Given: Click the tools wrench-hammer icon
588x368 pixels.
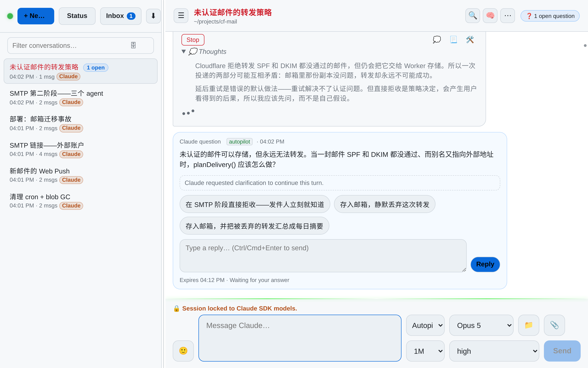Looking at the screenshot, I should [470, 39].
